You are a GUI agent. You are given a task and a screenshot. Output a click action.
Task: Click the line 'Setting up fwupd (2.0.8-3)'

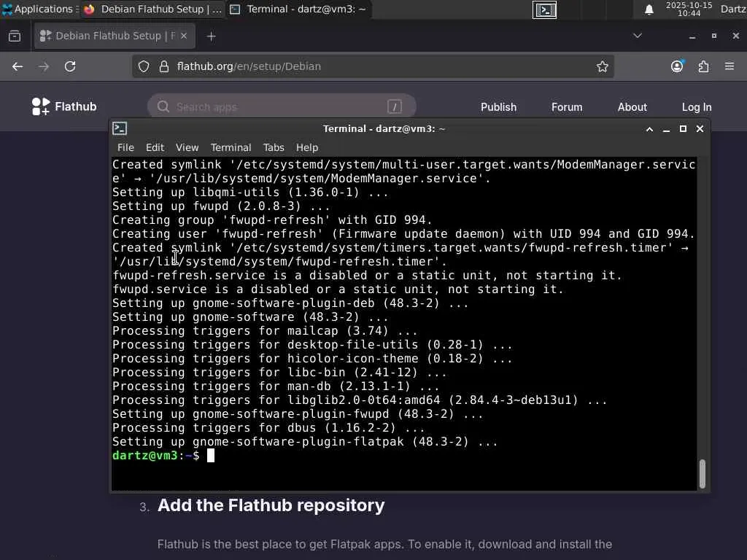click(x=221, y=206)
